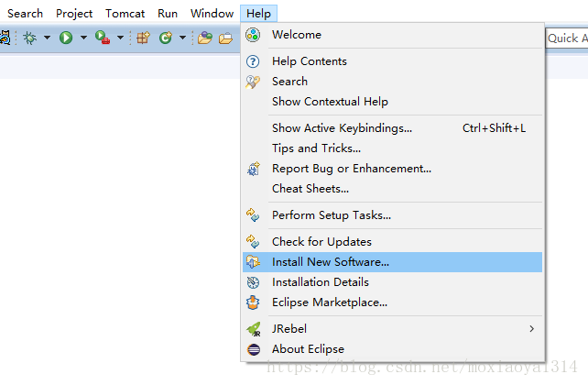Click the green Run button icon

66,38
